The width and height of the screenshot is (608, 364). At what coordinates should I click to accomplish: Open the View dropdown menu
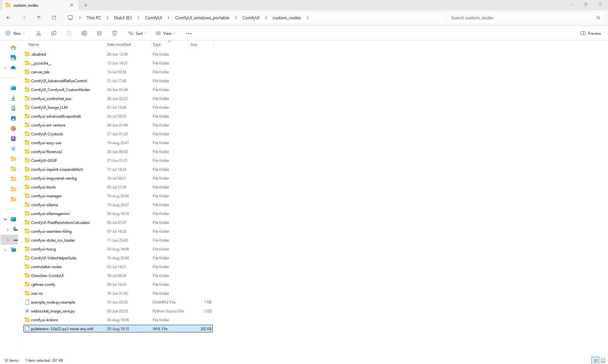tap(166, 33)
